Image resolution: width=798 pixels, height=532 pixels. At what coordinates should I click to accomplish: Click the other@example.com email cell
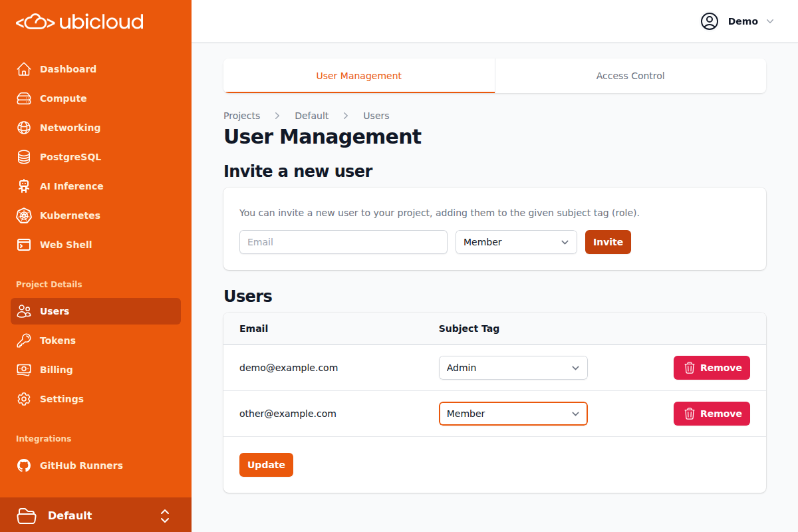pos(288,414)
